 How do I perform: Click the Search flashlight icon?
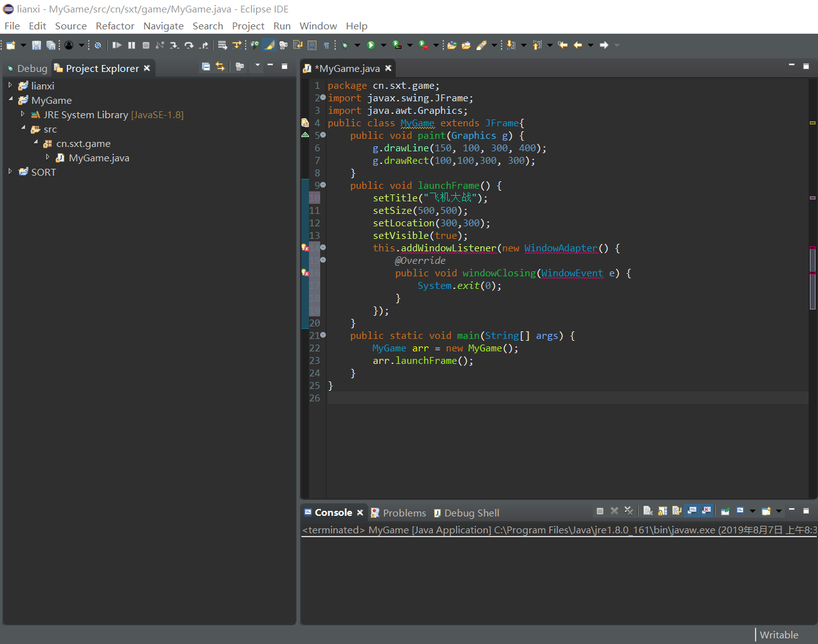coord(481,45)
